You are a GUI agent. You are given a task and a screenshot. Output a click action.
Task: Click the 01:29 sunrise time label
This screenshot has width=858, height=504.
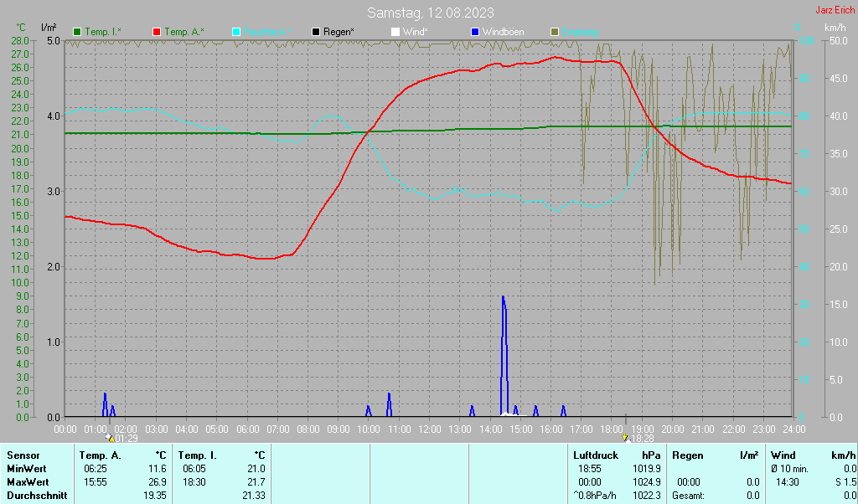tap(126, 439)
